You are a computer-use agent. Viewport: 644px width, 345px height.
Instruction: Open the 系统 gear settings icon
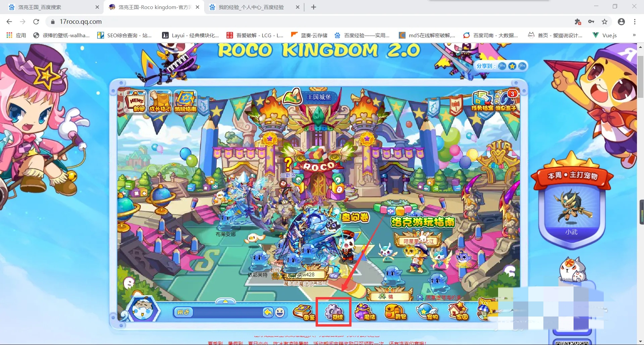(x=333, y=312)
